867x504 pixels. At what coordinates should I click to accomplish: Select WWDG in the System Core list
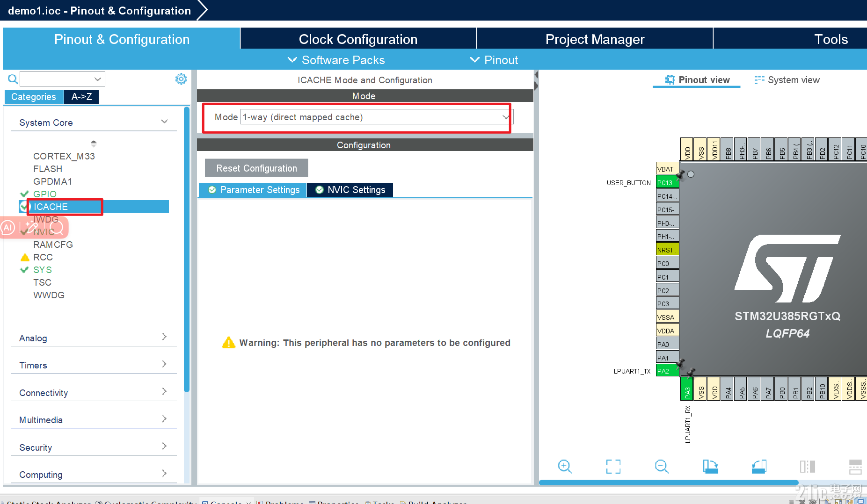(49, 295)
